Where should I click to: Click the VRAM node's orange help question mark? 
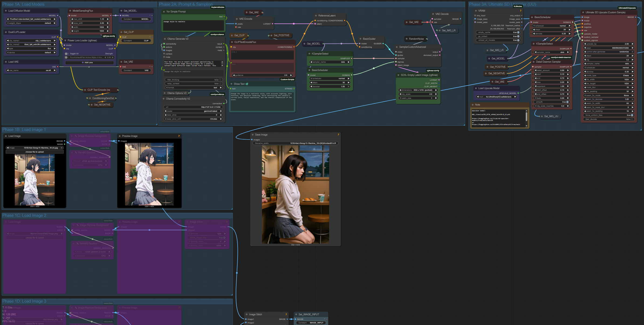click(520, 11)
